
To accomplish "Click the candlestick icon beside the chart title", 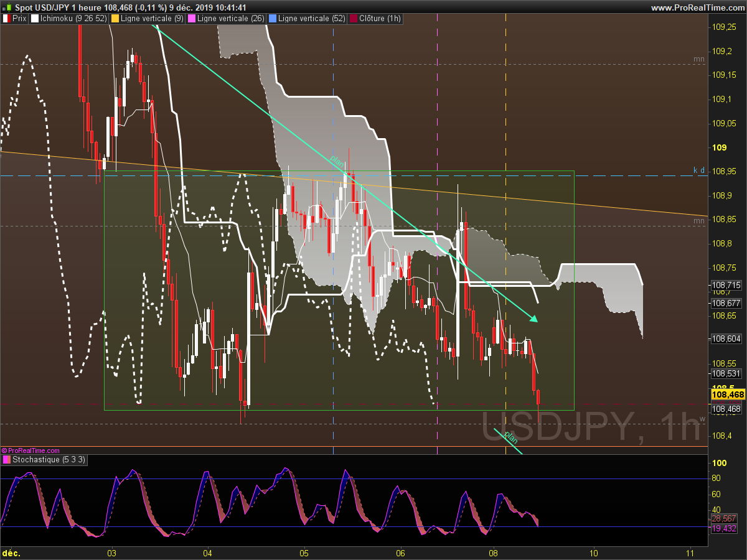I will (7, 7).
